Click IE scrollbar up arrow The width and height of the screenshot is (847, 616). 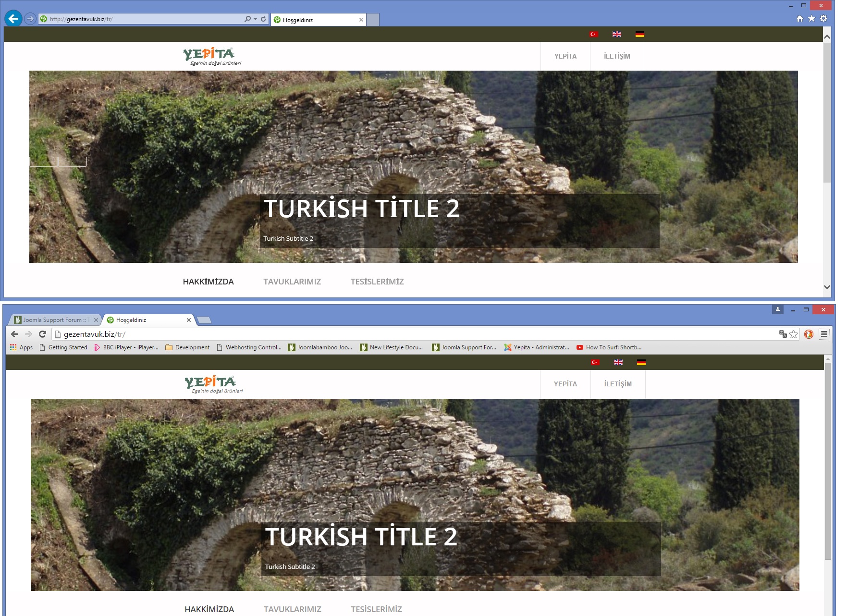pyautogui.click(x=827, y=37)
